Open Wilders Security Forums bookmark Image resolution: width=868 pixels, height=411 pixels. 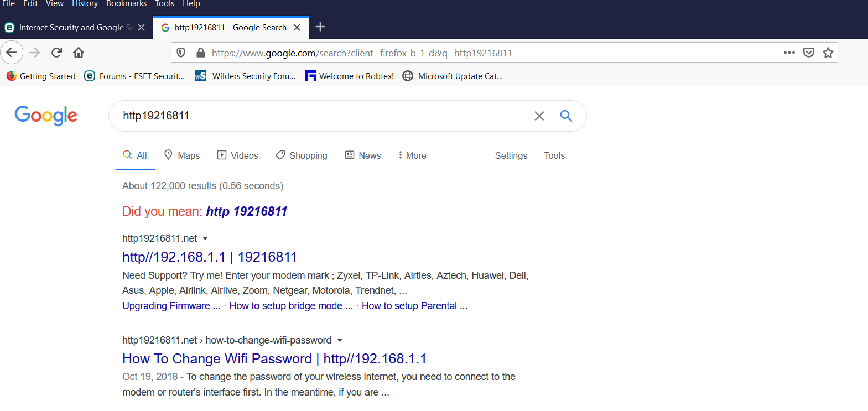tap(245, 76)
